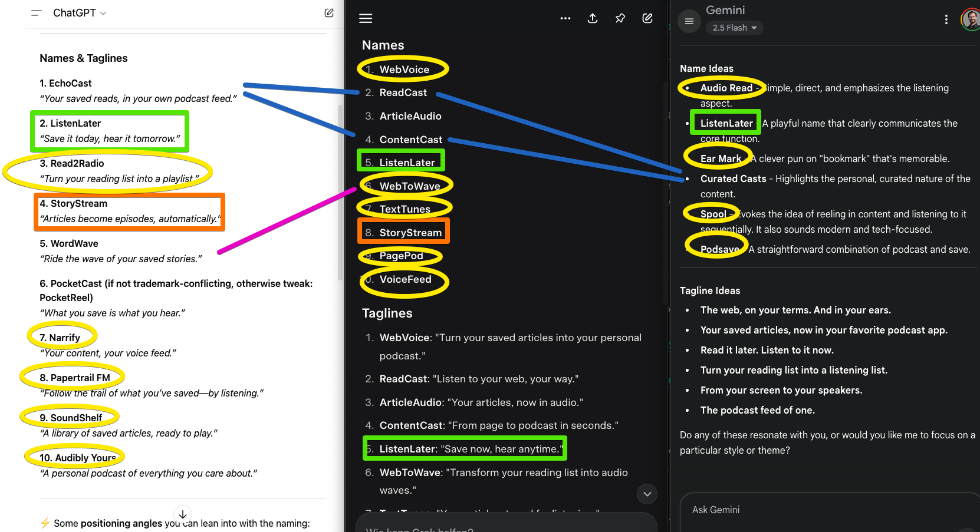Open the Grok hamburger menu

coord(366,18)
